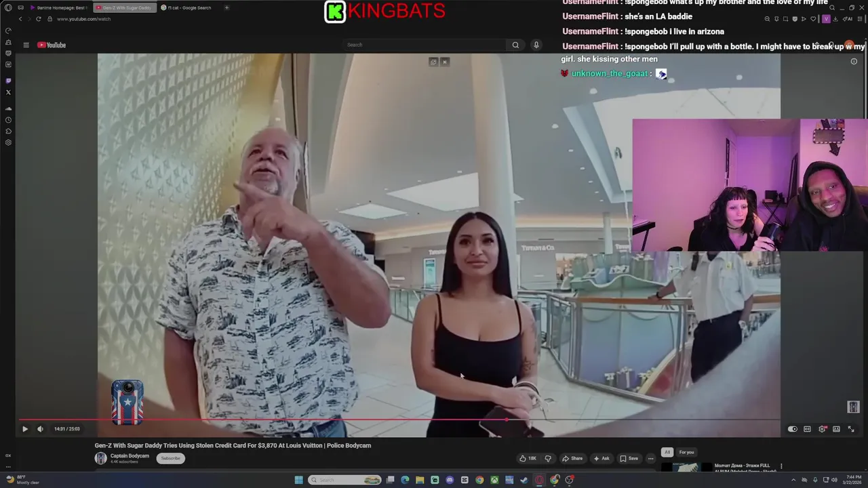Select the 'All' filter chip
The image size is (868, 488).
click(667, 452)
